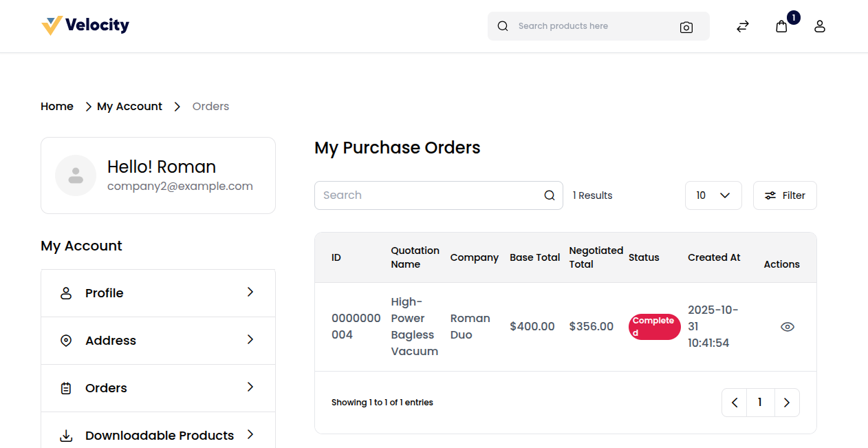Open the shopping cart bag icon
This screenshot has height=448, width=868.
pos(781,27)
